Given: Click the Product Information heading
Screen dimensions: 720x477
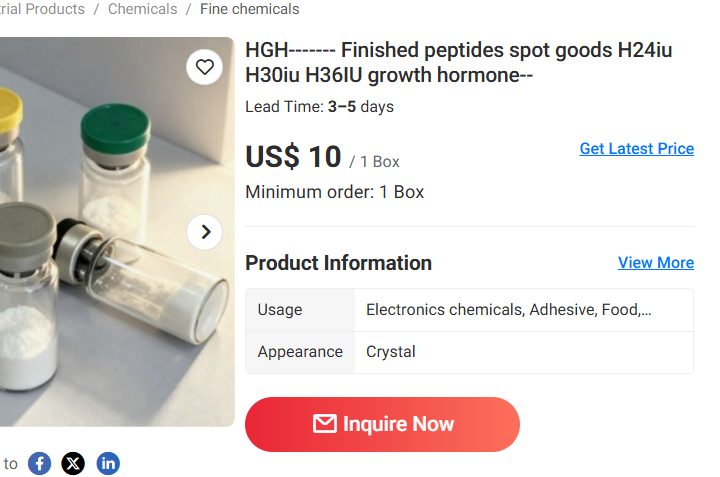Looking at the screenshot, I should point(338,263).
